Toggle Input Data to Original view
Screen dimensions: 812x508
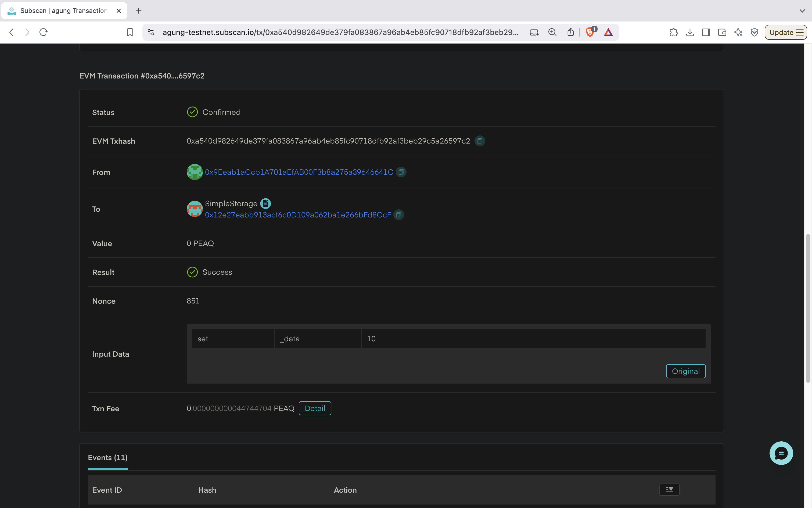click(685, 371)
